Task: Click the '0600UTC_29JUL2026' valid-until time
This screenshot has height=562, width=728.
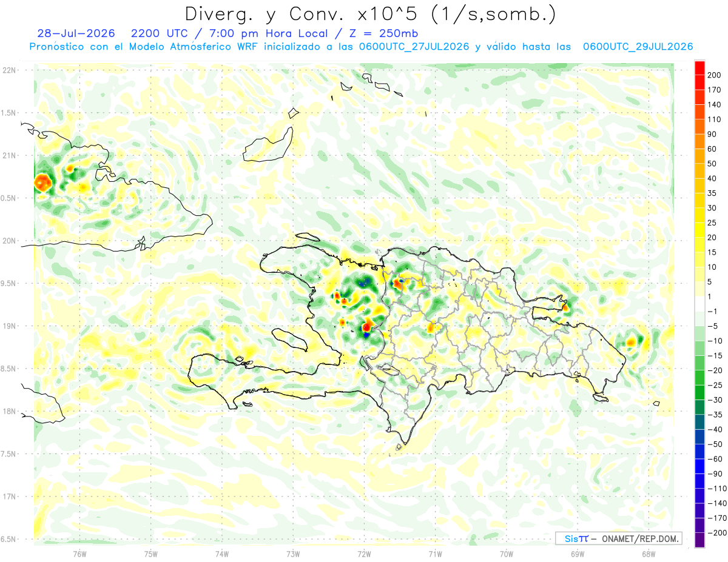Action: 638,47
